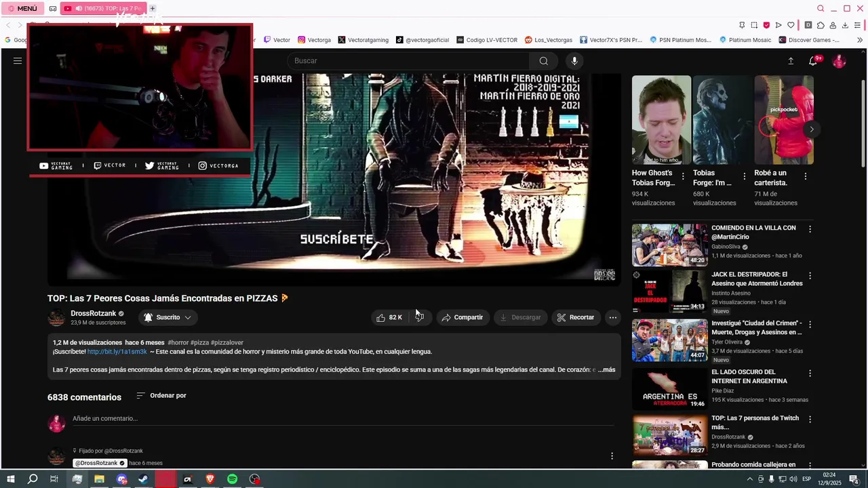This screenshot has width=868, height=488.
Task: Open the Los_Vectorgas bookmark
Action: pos(549,40)
